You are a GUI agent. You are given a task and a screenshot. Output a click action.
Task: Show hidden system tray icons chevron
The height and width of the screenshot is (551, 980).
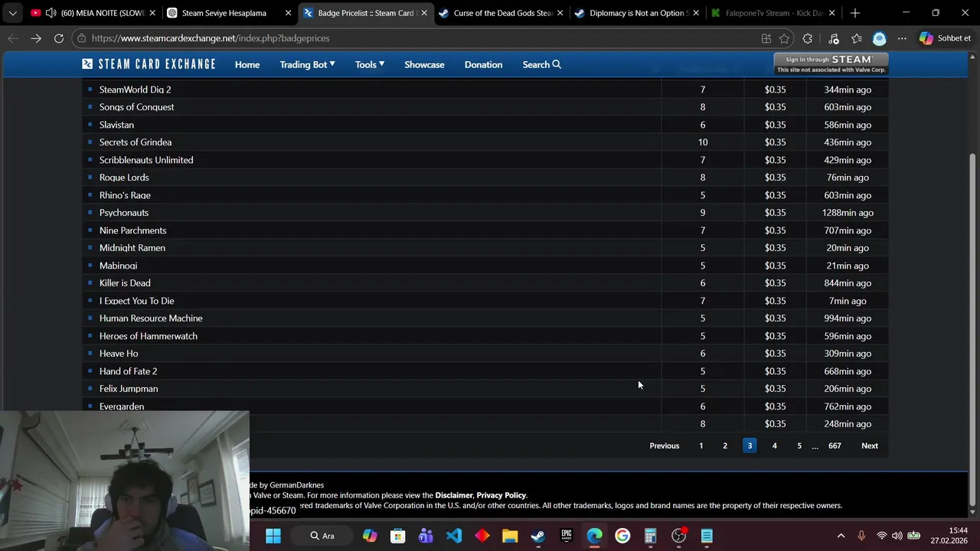pos(841,536)
